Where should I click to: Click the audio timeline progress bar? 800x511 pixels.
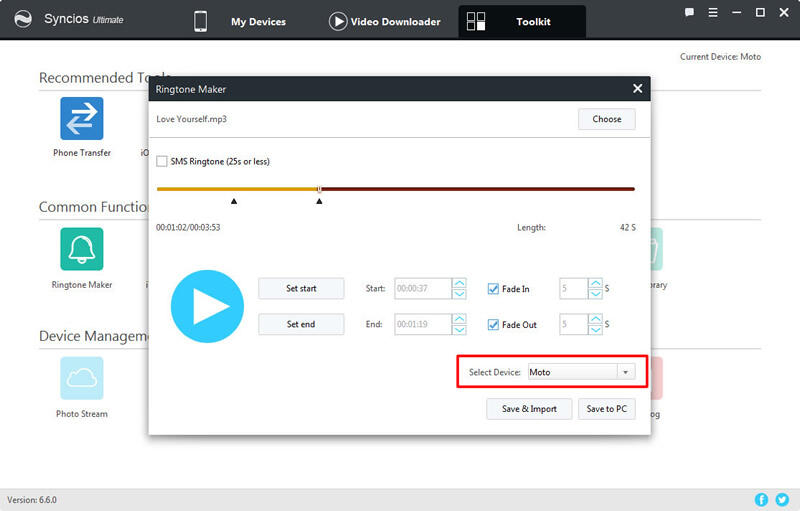[450, 188]
